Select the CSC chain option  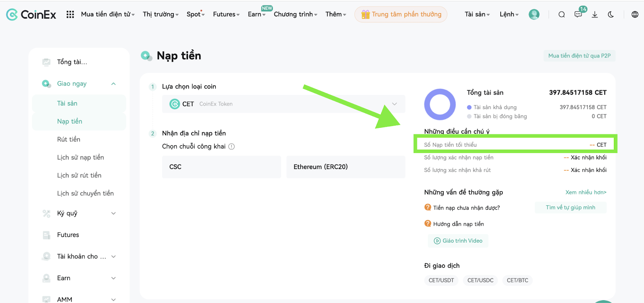point(221,167)
